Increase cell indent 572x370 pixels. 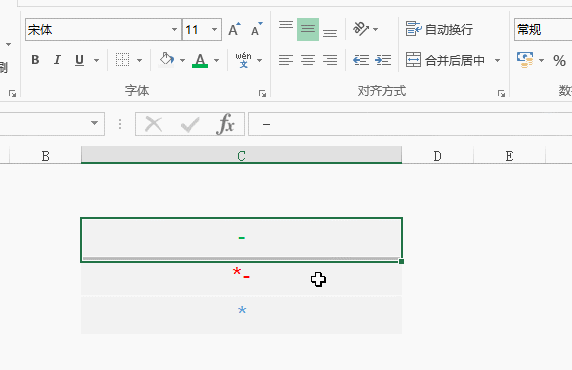coord(383,60)
